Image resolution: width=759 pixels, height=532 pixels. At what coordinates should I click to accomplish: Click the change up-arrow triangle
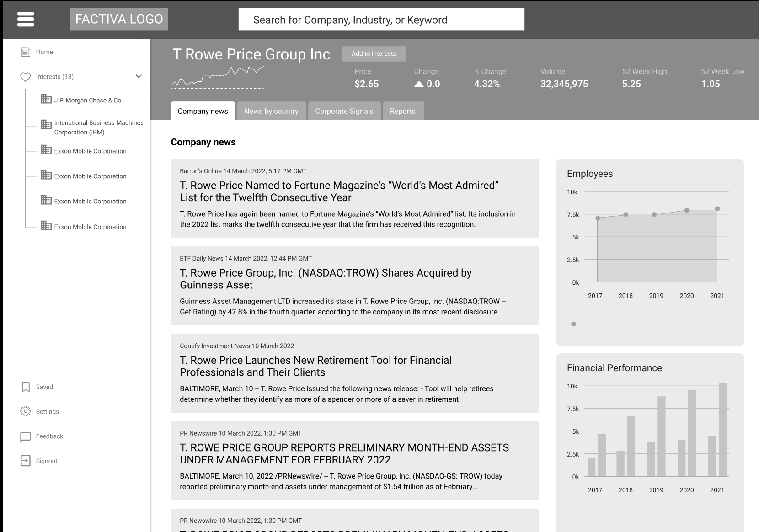419,84
